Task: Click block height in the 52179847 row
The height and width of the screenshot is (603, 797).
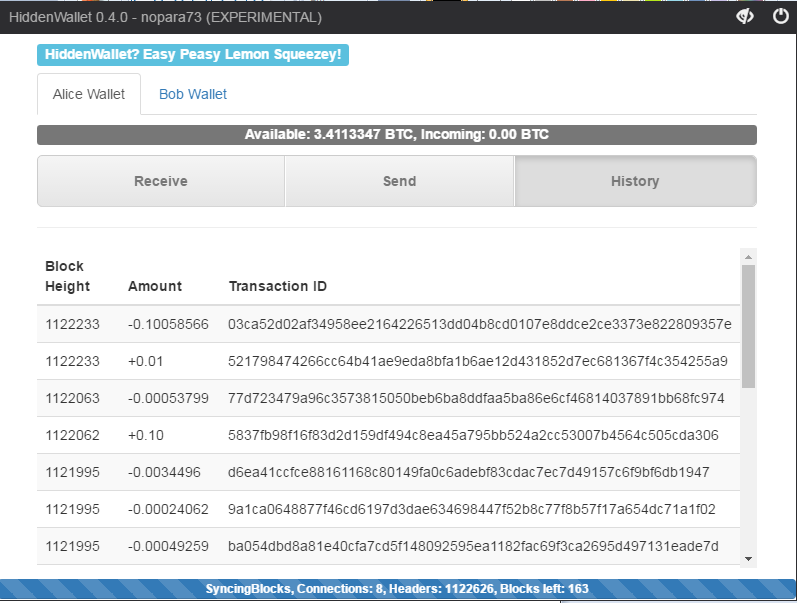Action: 72,361
